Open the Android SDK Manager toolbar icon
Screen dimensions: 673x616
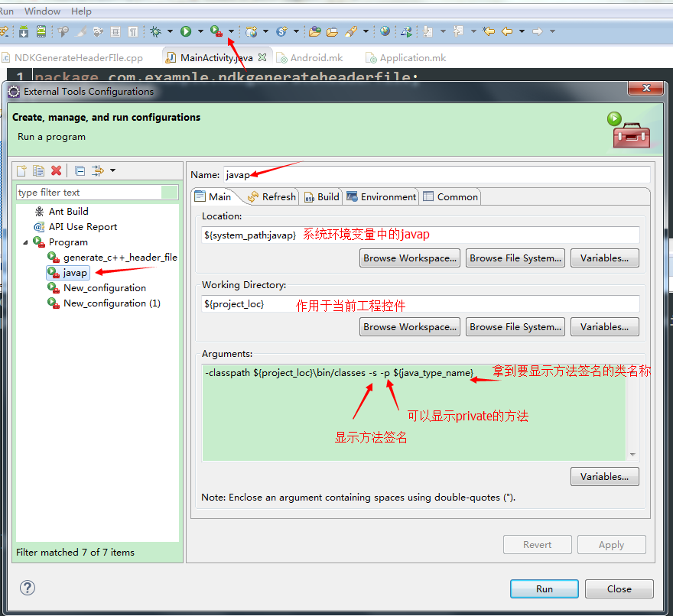point(24,31)
